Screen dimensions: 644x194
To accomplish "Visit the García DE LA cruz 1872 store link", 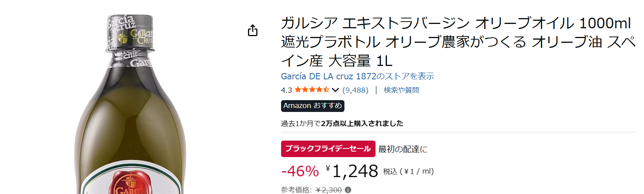I will click(357, 76).
